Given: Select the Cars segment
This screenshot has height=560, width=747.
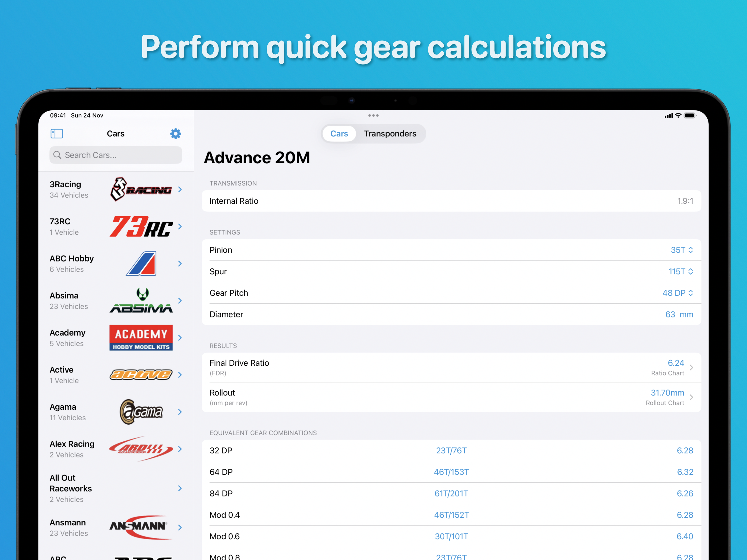Looking at the screenshot, I should point(339,134).
